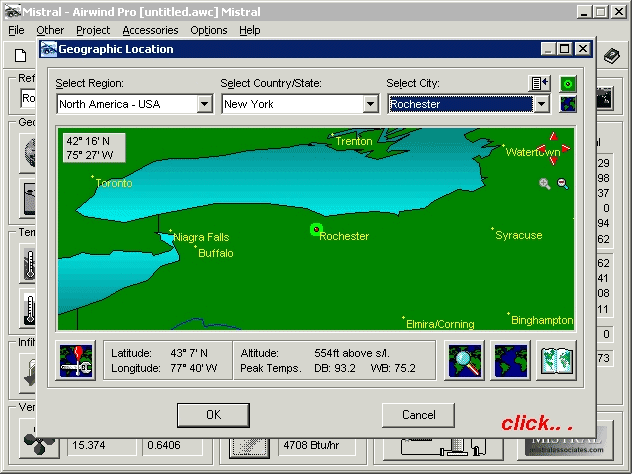Pan the map up with red arrow
Image resolution: width=632 pixels, height=474 pixels.
554,137
